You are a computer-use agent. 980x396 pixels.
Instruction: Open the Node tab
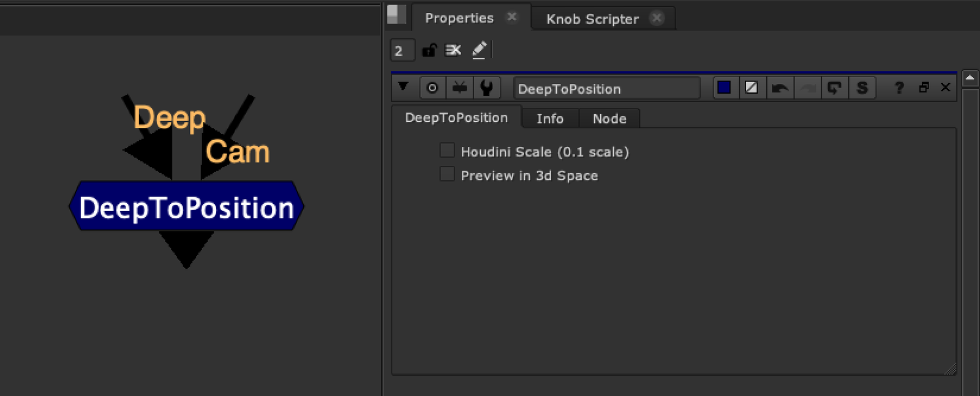click(609, 119)
